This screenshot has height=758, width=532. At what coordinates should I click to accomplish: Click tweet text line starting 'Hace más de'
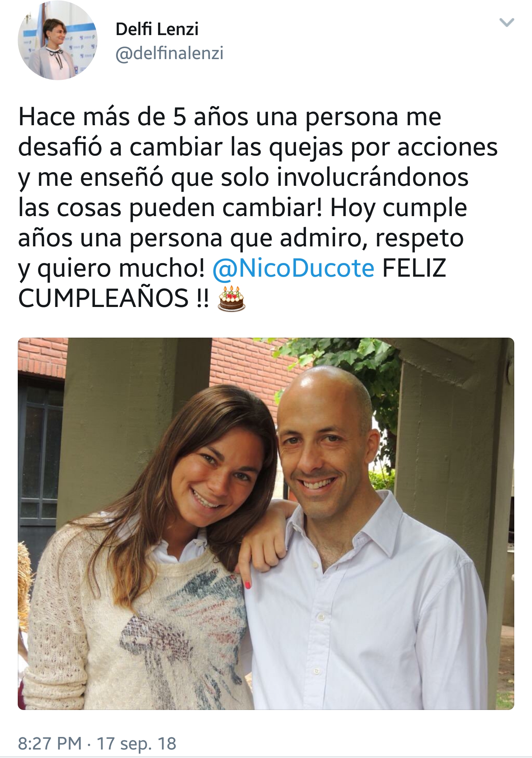[x=230, y=117]
